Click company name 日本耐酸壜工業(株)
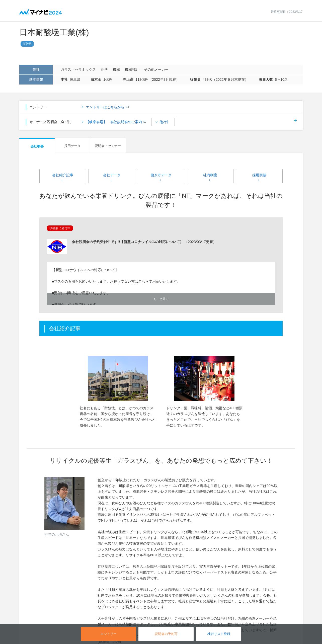This screenshot has height=644, width=322. click(x=54, y=33)
